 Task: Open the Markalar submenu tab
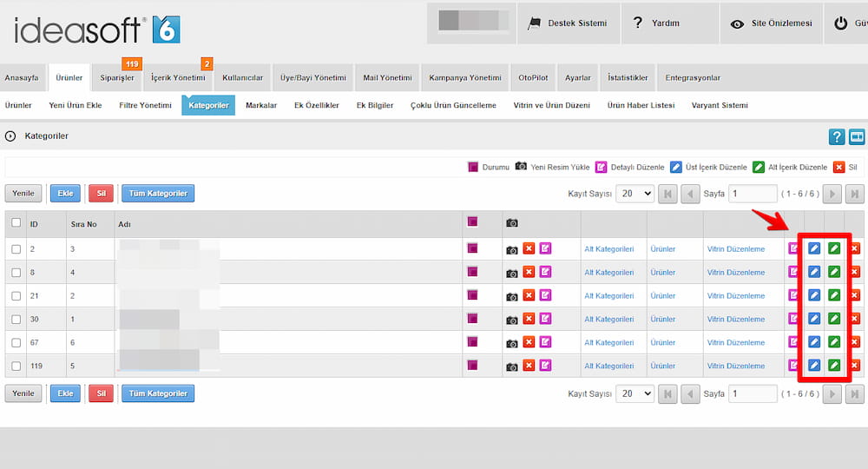261,105
